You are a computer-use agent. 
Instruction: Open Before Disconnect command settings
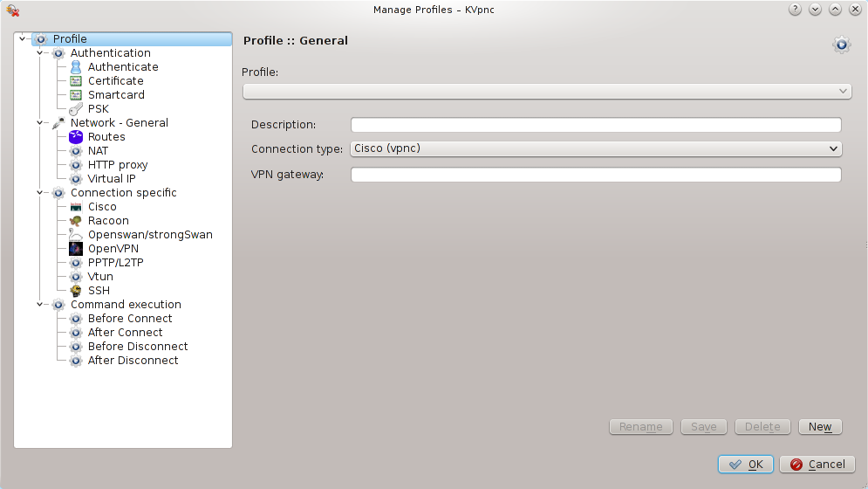(x=138, y=347)
